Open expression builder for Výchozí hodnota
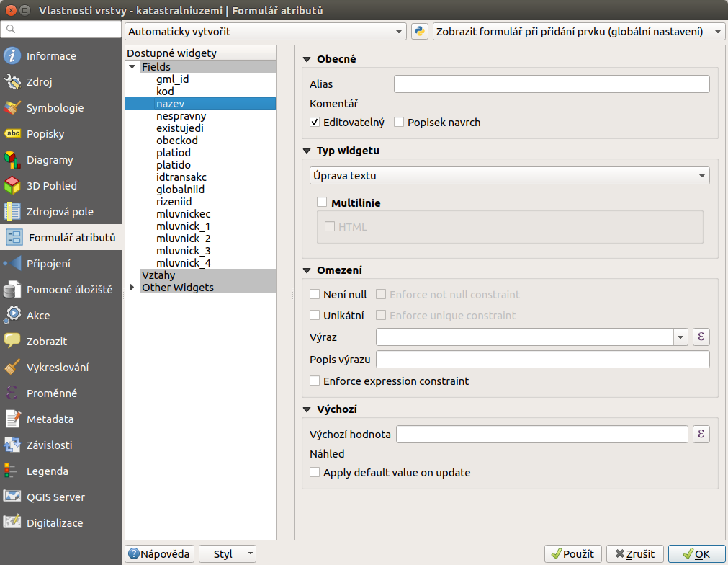This screenshot has width=728, height=565. [701, 434]
